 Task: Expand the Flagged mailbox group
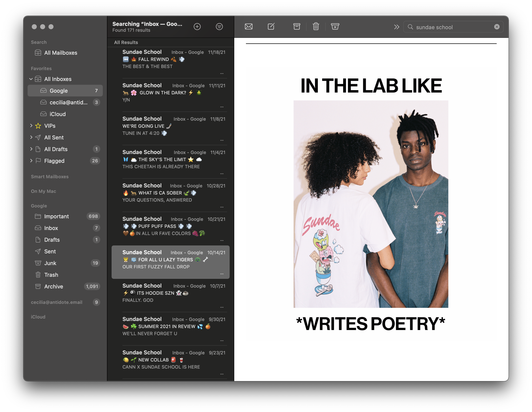click(x=31, y=161)
